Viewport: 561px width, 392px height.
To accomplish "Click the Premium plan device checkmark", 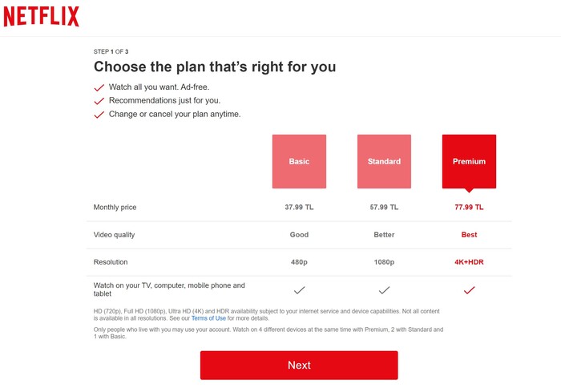I will 470,289.
